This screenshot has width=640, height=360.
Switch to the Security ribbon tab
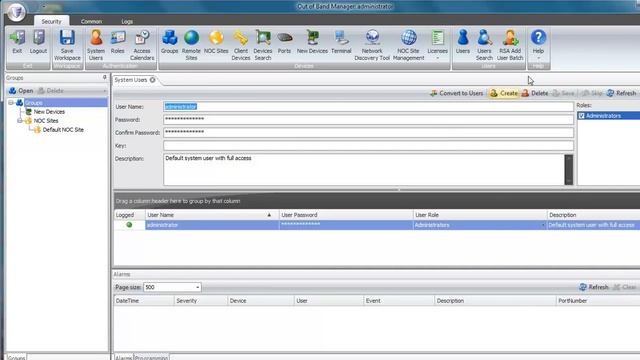click(51, 21)
